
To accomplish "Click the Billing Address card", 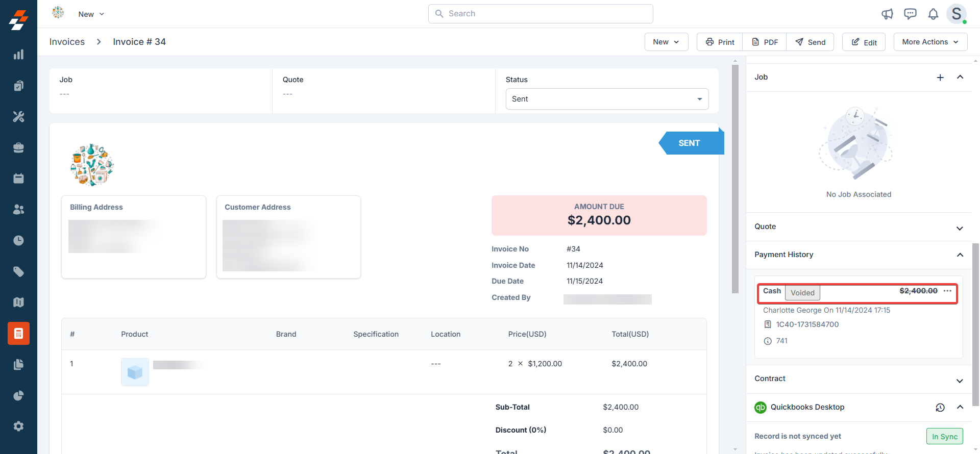I will coord(134,237).
